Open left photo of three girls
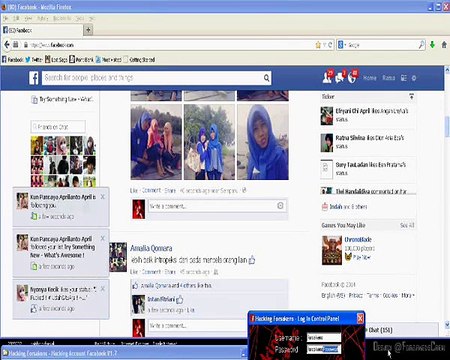The height and width of the screenshot is (360, 450). tap(156, 142)
